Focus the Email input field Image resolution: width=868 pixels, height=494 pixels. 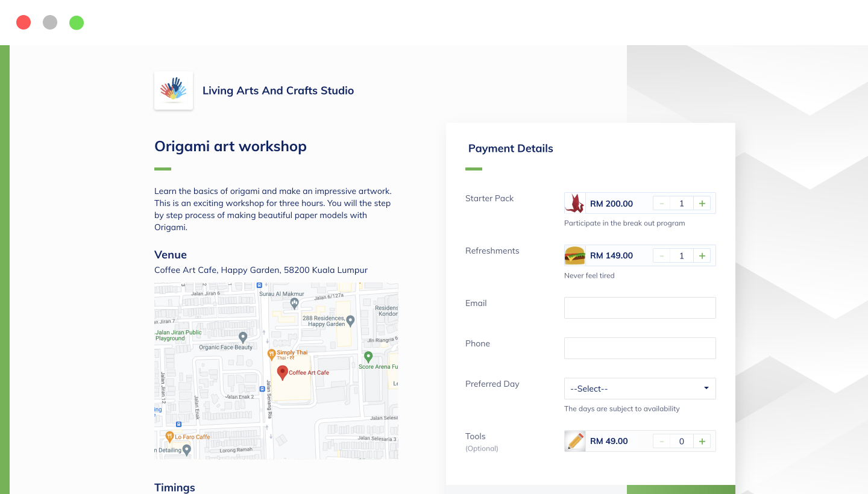[640, 308]
